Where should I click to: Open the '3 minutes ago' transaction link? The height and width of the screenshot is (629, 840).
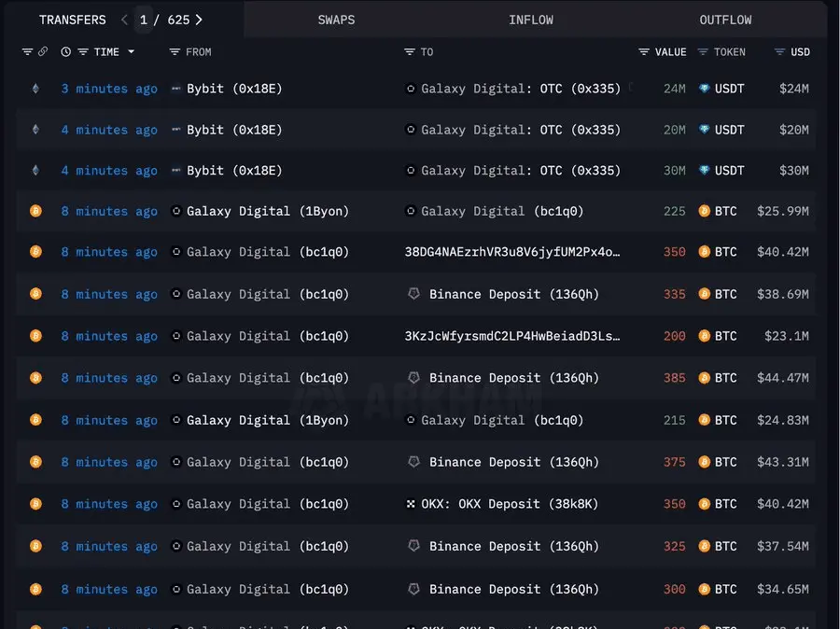pos(109,89)
